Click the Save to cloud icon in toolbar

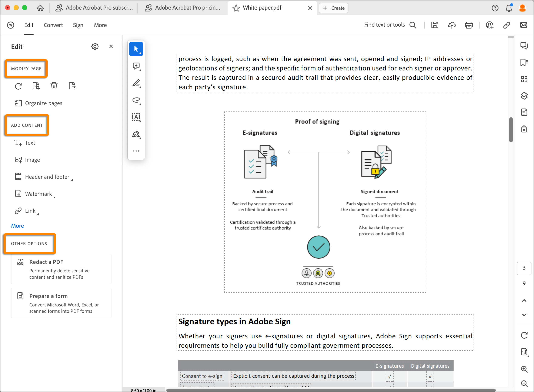coord(452,25)
